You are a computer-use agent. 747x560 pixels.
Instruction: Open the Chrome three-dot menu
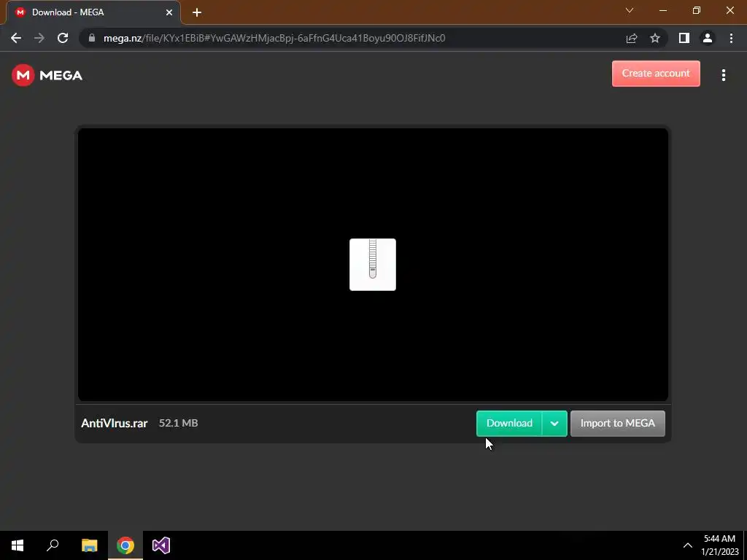pyautogui.click(x=731, y=38)
